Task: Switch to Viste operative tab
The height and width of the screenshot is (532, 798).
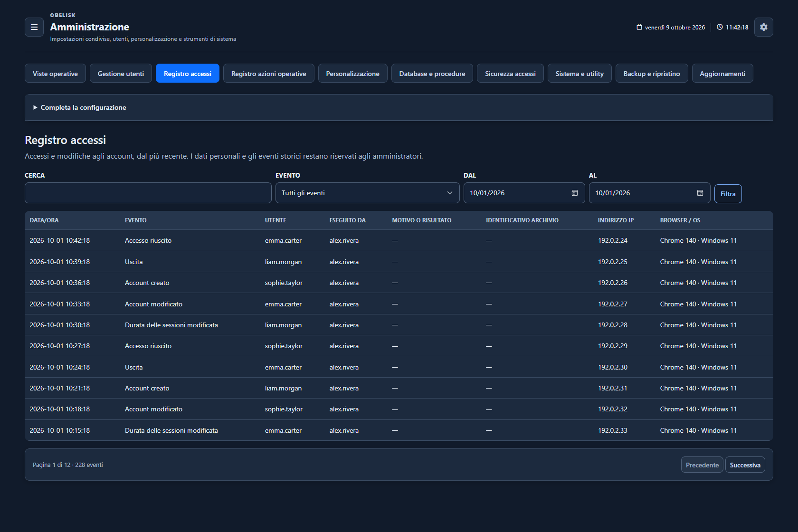Action: 55,73
